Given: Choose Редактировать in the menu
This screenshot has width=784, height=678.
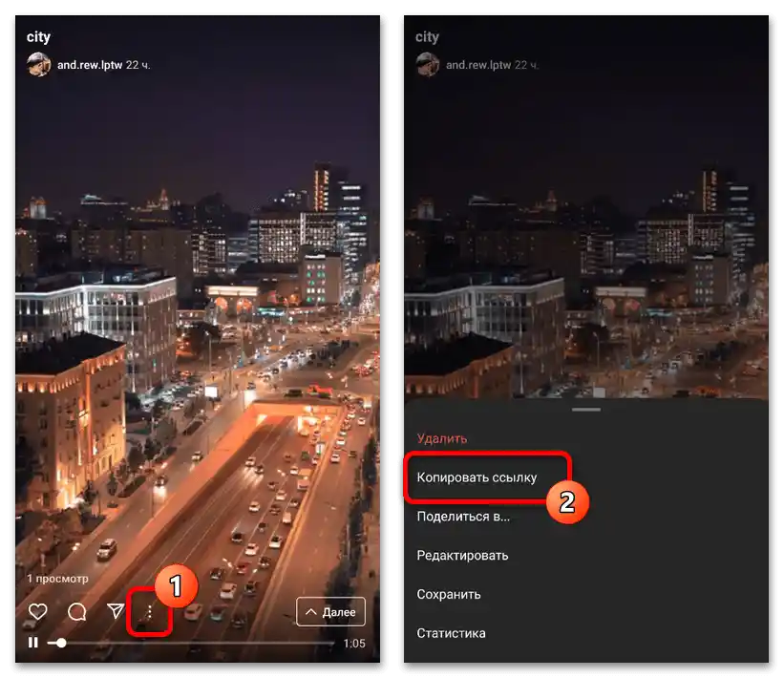Looking at the screenshot, I should tap(462, 556).
